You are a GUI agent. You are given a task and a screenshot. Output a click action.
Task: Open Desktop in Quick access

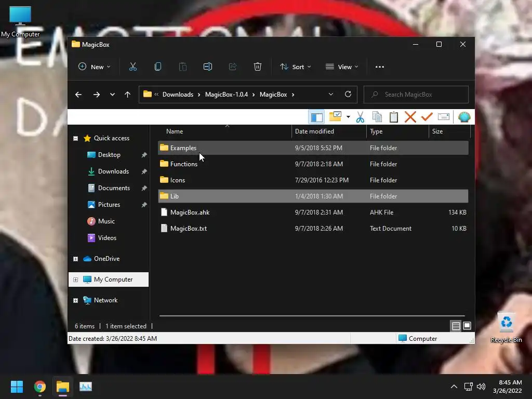click(109, 155)
